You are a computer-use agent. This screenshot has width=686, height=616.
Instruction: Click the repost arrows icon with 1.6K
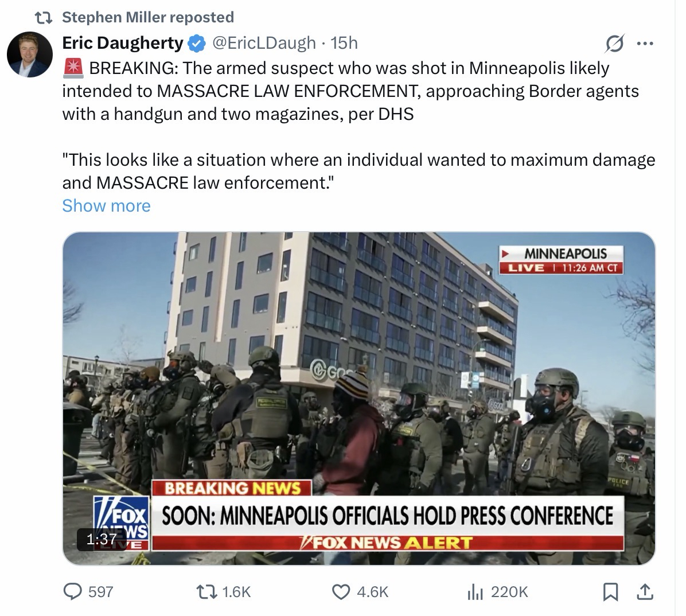[206, 592]
